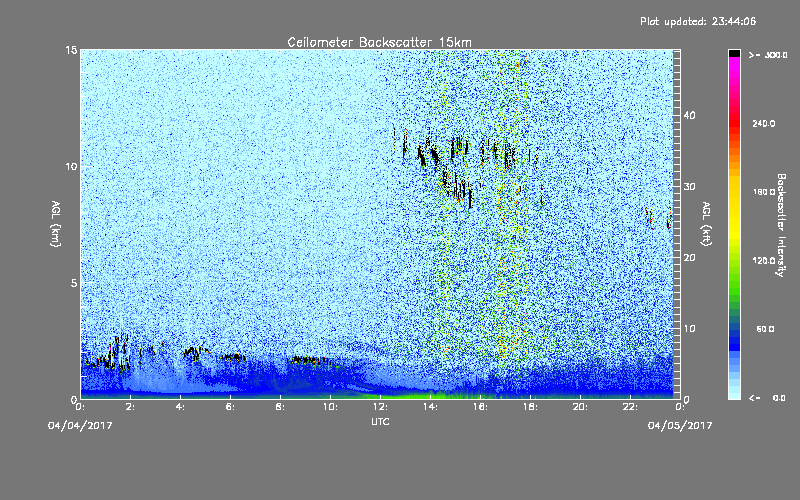The height and width of the screenshot is (500, 800).
Task: Click the '0:' tick above the 04/04/2017 date
Action: pos(81,407)
